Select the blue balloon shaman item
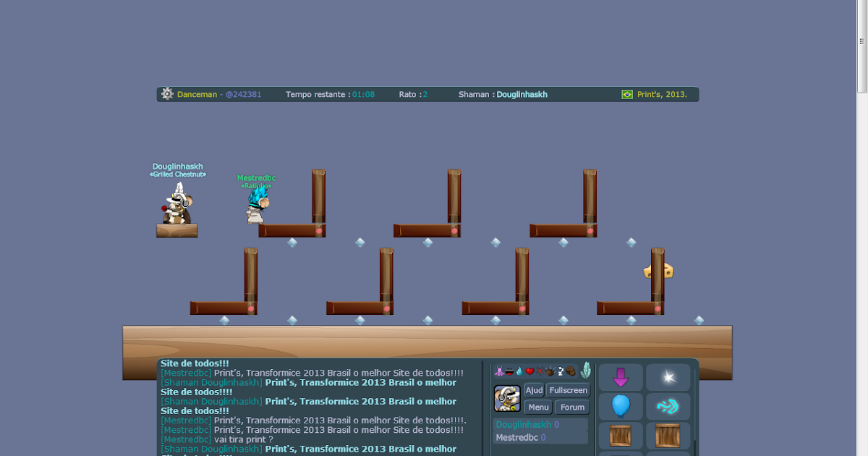Screen dimensions: 868x456 click(621, 406)
